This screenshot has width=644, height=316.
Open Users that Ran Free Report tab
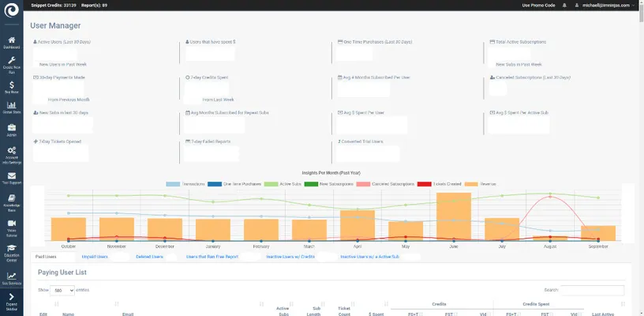(213, 257)
